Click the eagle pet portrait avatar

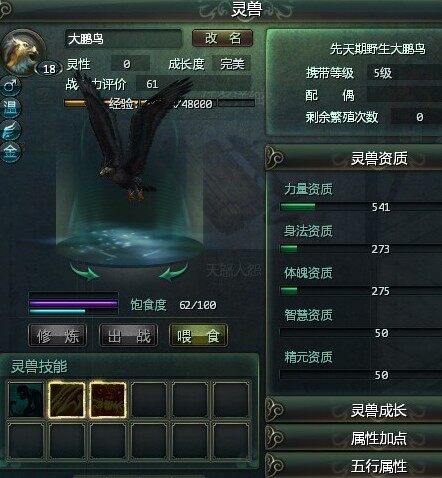point(23,53)
